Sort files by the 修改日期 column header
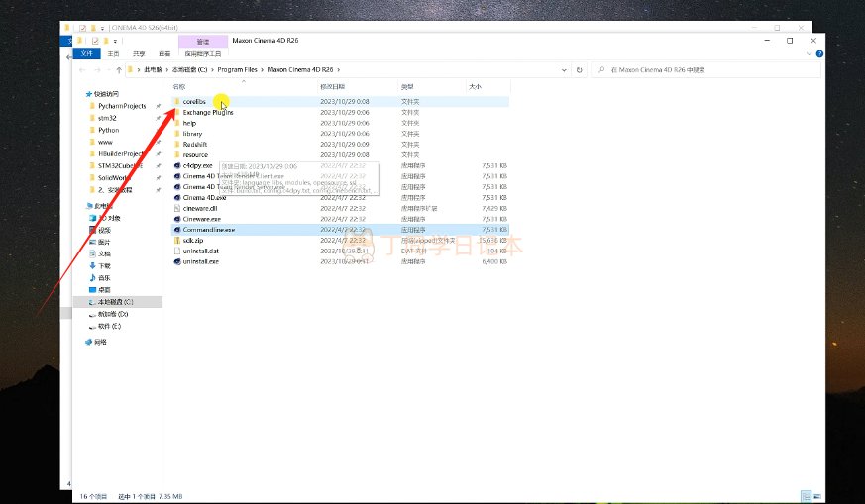This screenshot has width=865, height=504. (331, 87)
